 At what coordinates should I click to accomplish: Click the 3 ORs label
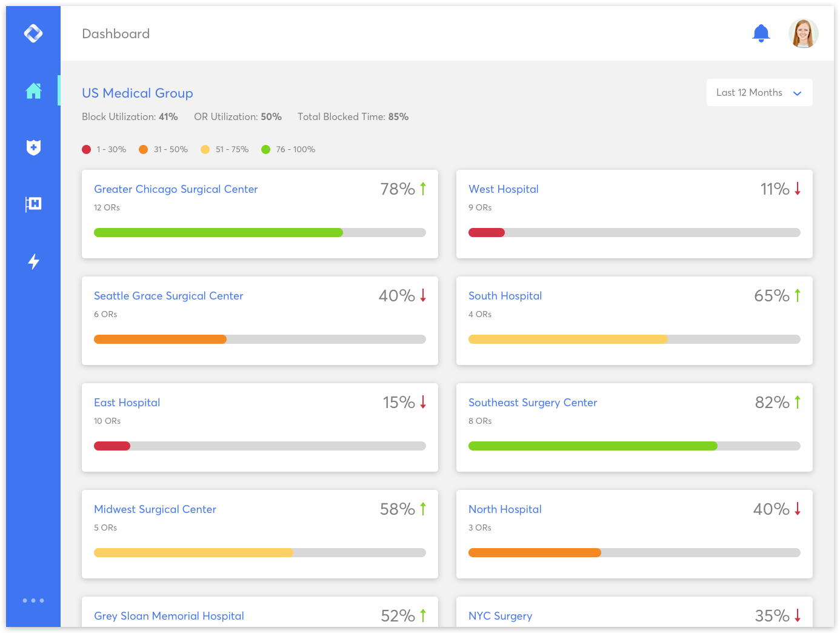pyautogui.click(x=480, y=527)
